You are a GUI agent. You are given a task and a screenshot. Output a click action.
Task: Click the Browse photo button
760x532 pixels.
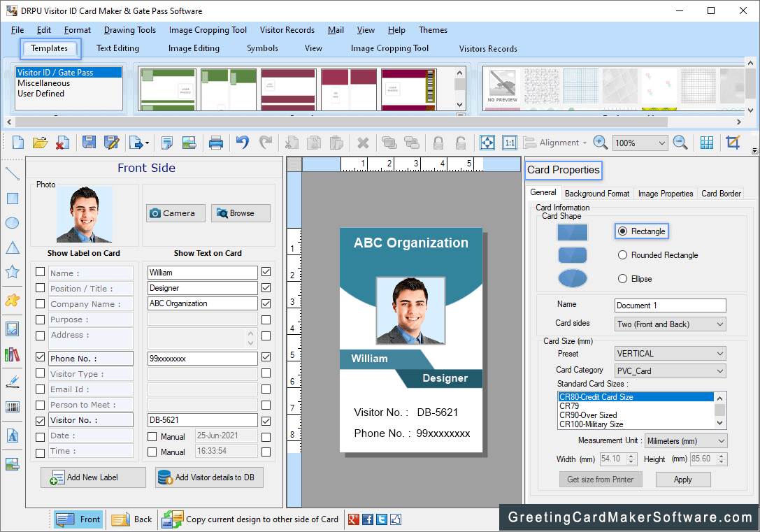(x=241, y=213)
